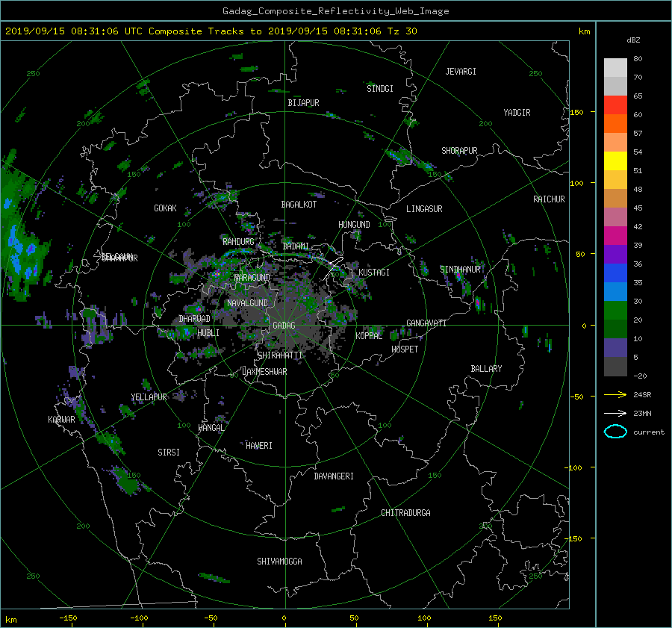Viewport: 672px width, 628px height.
Task: Click the KOPPAL city label
Action: 369,336
